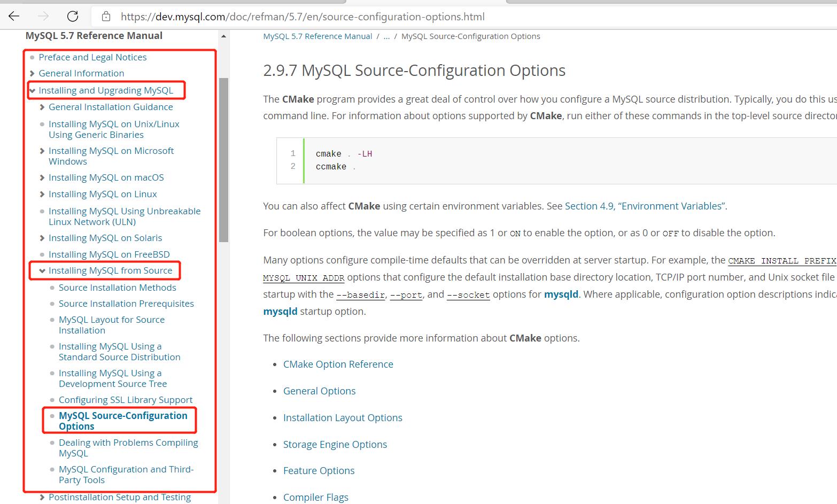
Task: Open Installing MySQL on Microsoft Windows
Action: point(111,156)
